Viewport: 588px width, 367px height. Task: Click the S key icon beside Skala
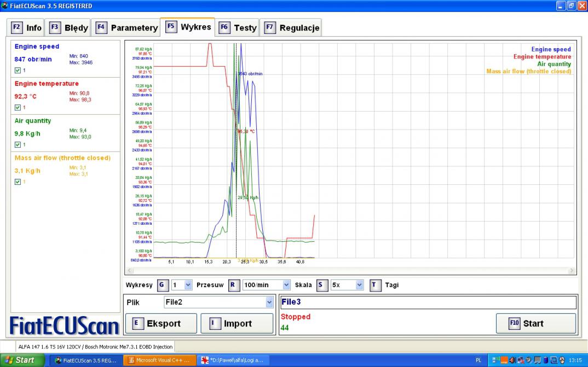click(322, 285)
